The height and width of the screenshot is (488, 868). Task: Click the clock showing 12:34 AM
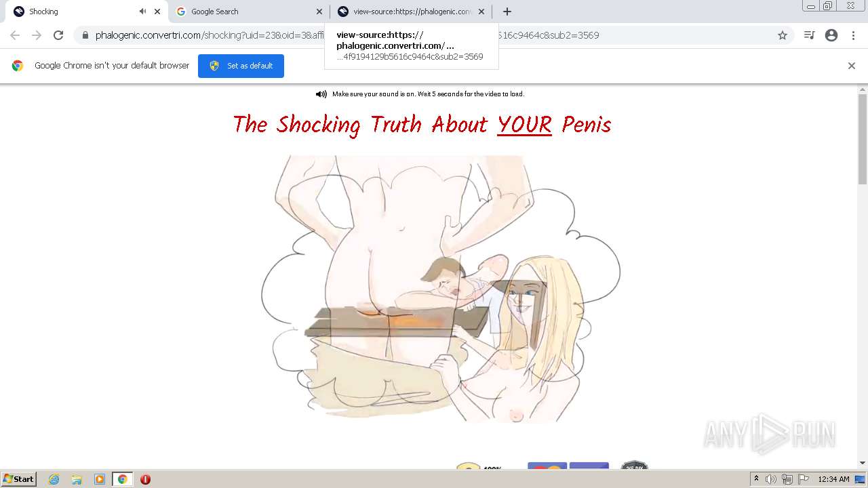click(833, 479)
